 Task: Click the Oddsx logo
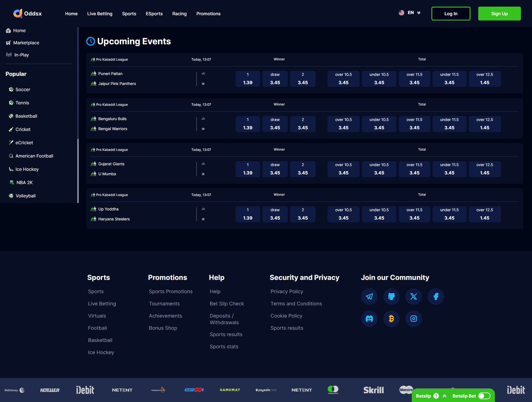click(27, 14)
